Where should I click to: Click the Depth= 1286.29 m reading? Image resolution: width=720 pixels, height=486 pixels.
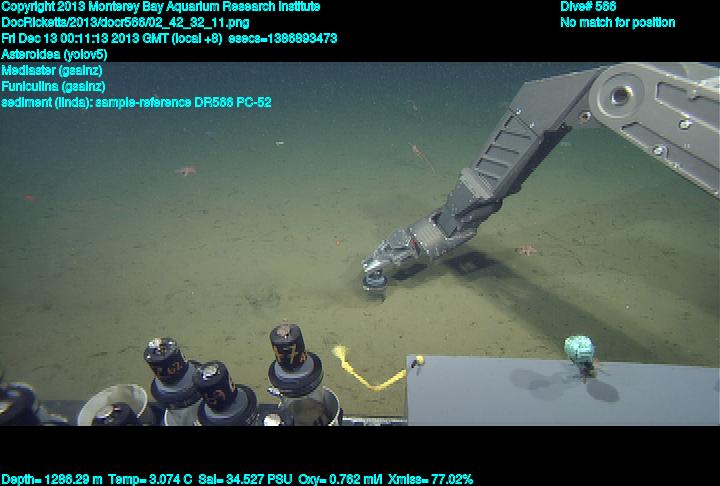coord(52,480)
